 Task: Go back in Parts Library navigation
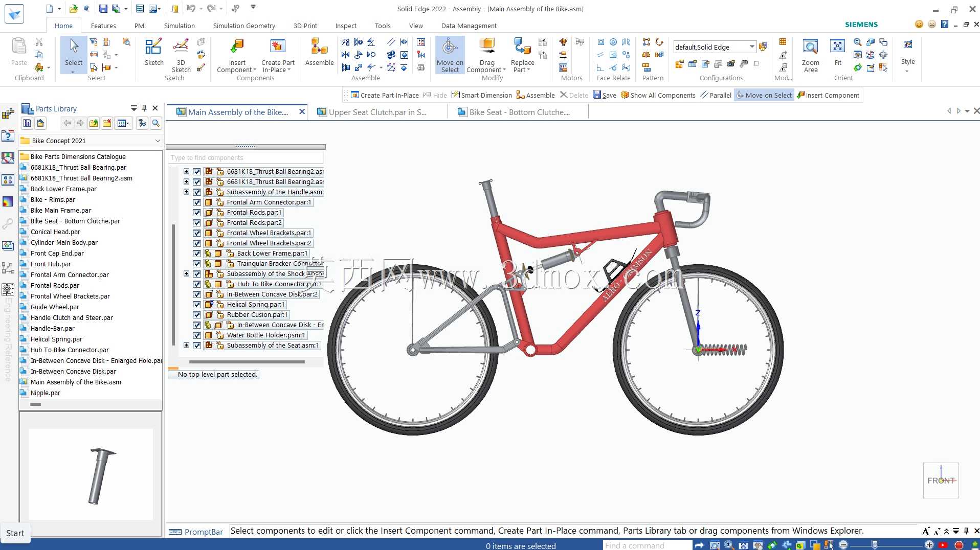pos(67,123)
